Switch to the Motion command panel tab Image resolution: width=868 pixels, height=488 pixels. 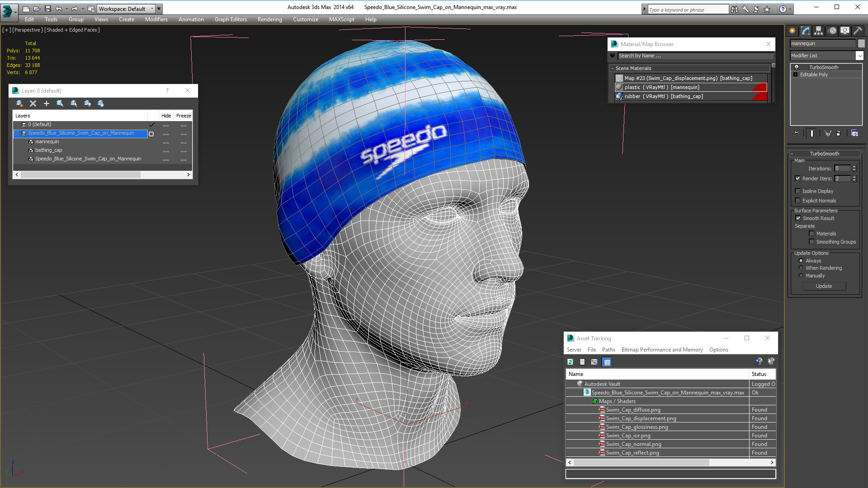coord(832,31)
